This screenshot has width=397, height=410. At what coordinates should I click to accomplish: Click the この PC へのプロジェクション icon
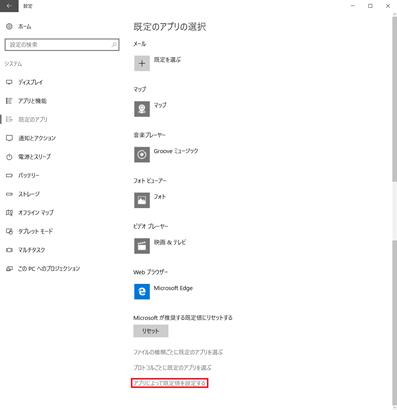[9, 269]
